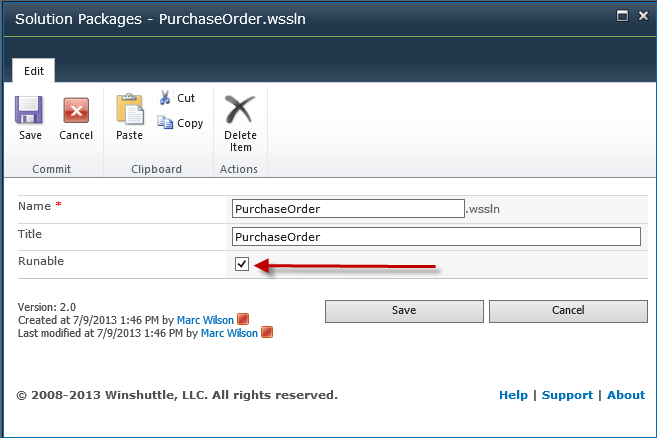The width and height of the screenshot is (657, 438).
Task: Click the presence icon beside Last modified Marc Wilson
Action: pos(267,332)
